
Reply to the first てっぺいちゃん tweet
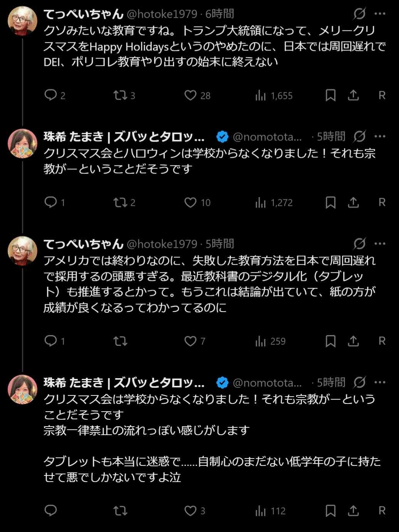tap(51, 95)
